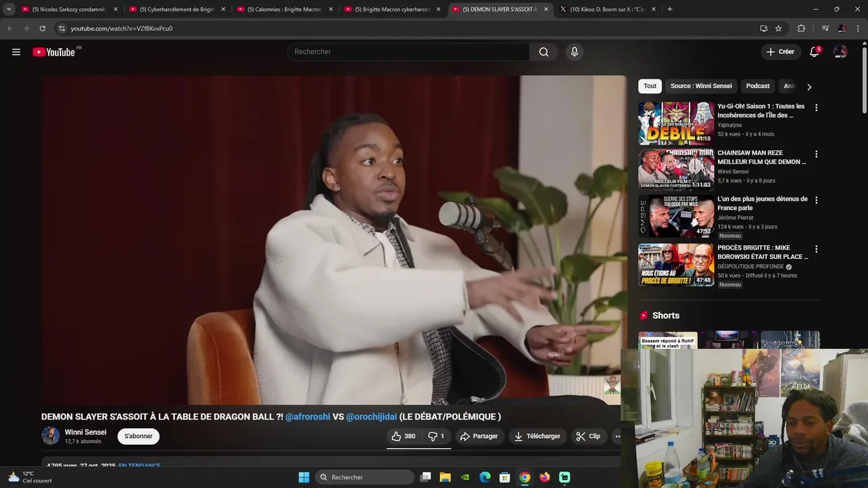This screenshot has height=488, width=868.
Task: Go to the YouTube home logo
Action: (x=54, y=52)
